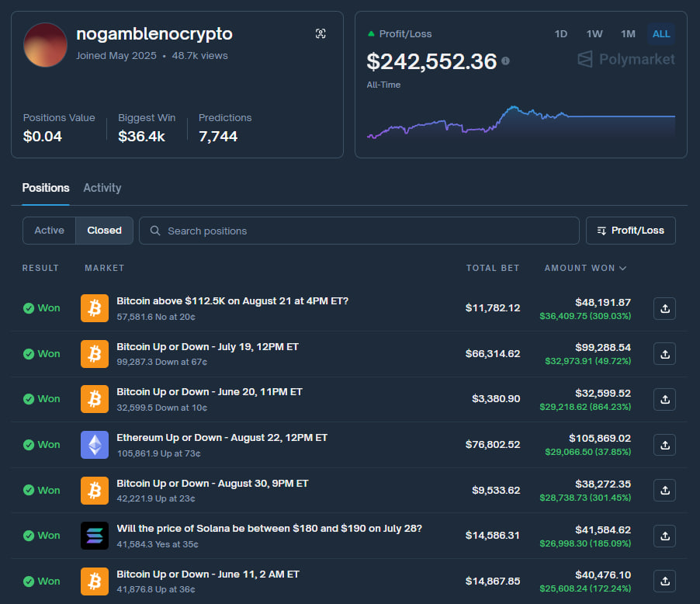Open the QR scan icon beside nogamblenocrypto

pyautogui.click(x=321, y=33)
